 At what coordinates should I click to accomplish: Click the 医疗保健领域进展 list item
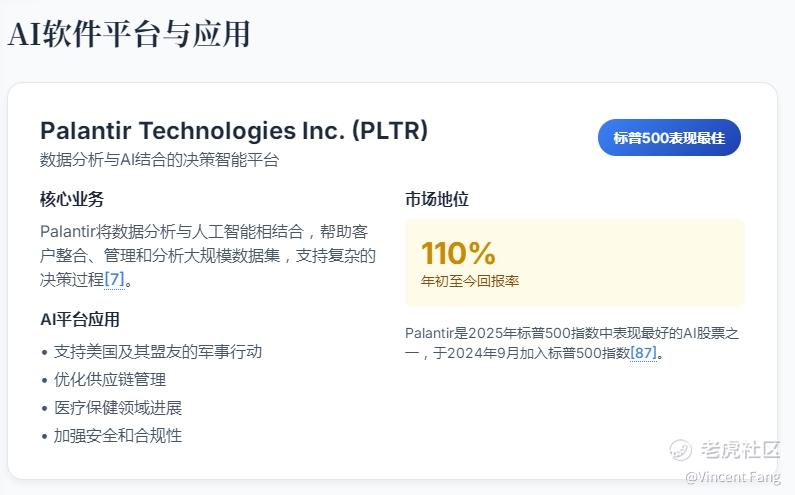[118, 408]
